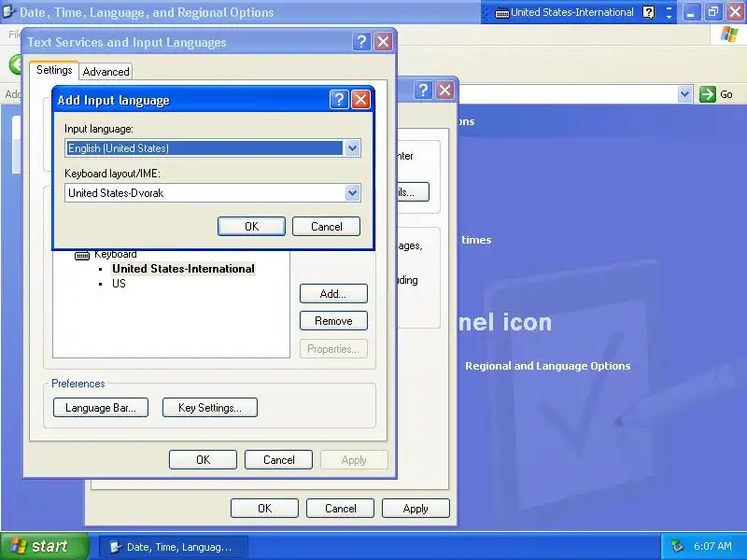
Task: Select the US keyboard entry
Action: tap(119, 284)
